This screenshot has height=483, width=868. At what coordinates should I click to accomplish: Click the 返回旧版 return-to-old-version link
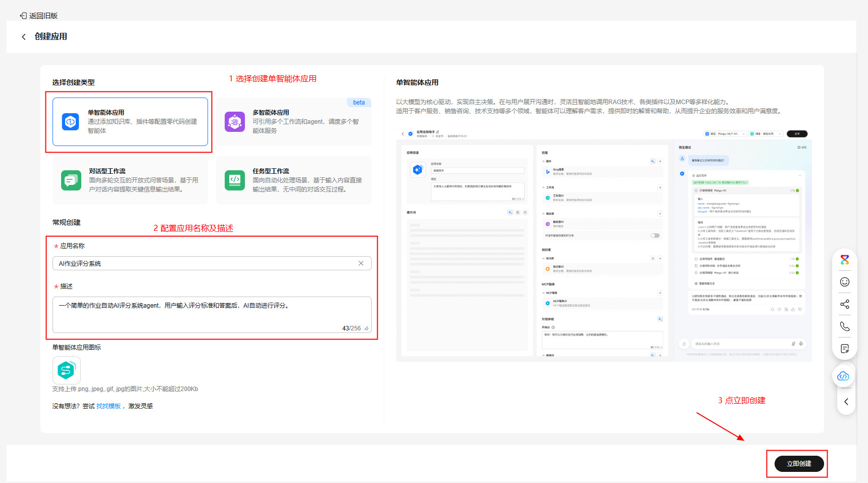pos(39,16)
